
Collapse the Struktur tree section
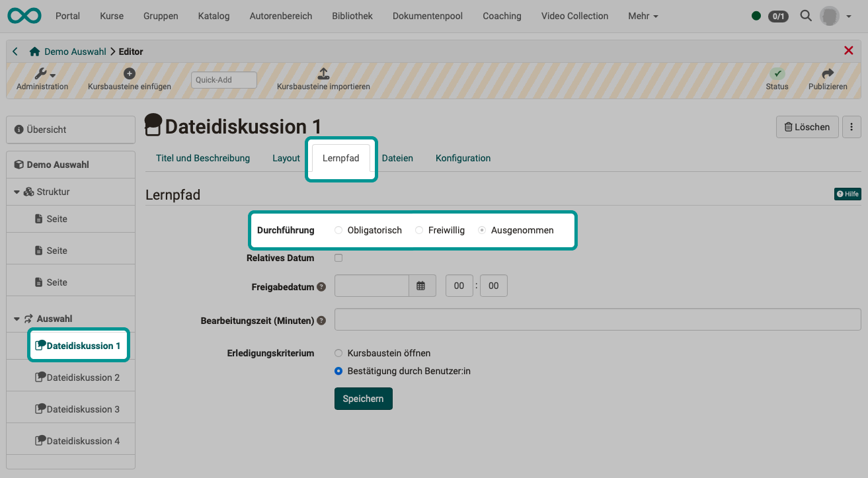coord(17,191)
